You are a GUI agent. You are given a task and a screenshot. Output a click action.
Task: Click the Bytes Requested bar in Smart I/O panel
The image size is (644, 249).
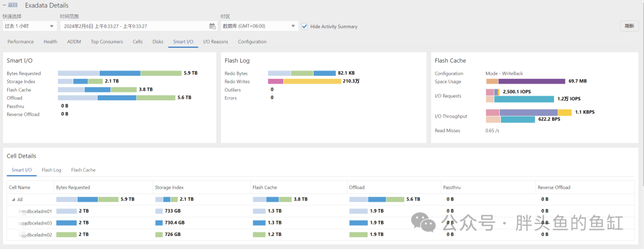pyautogui.click(x=119, y=73)
